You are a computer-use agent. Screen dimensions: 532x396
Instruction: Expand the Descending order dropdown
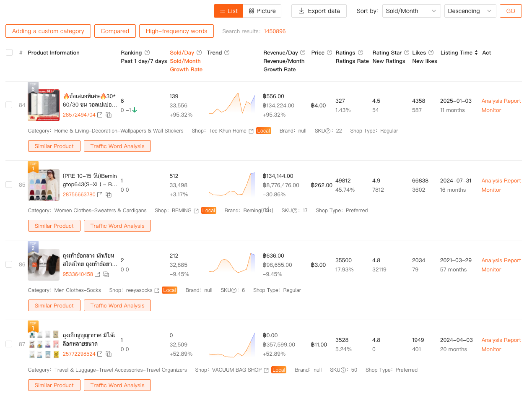470,11
